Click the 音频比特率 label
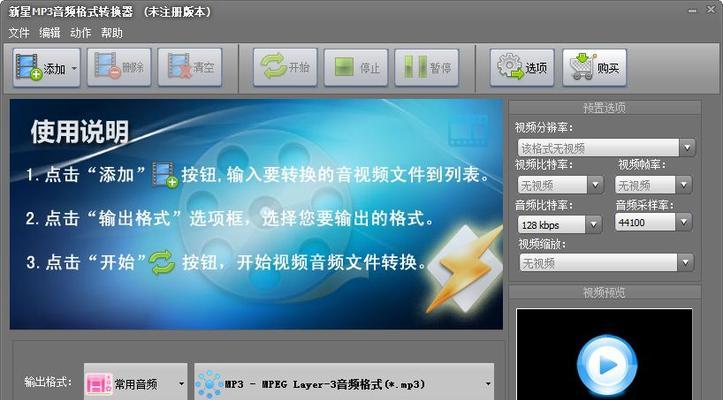 [544, 205]
